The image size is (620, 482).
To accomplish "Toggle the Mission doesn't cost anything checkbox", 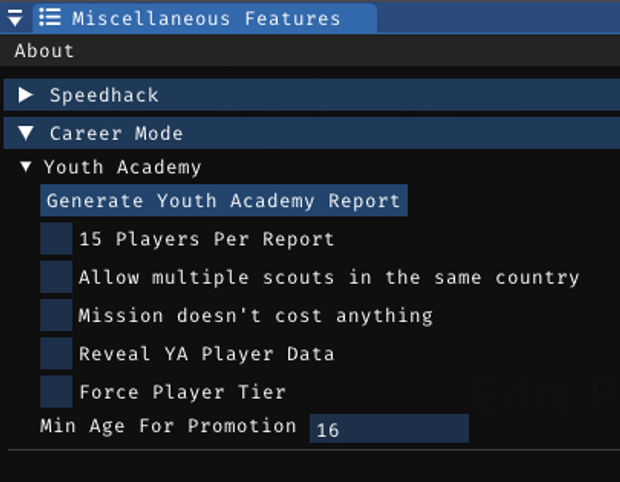I will pyautogui.click(x=56, y=315).
